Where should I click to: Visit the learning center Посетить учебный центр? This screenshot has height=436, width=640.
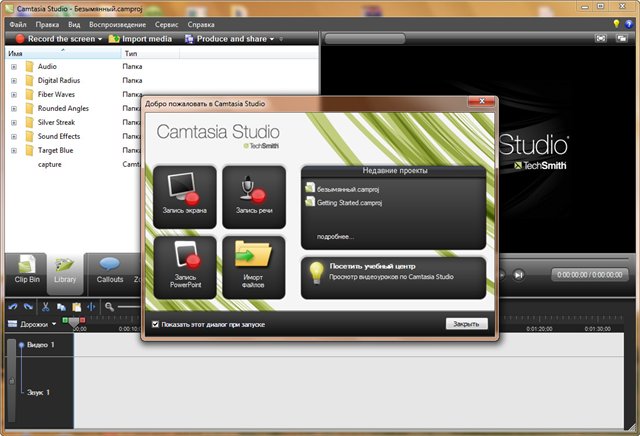pyautogui.click(x=393, y=278)
